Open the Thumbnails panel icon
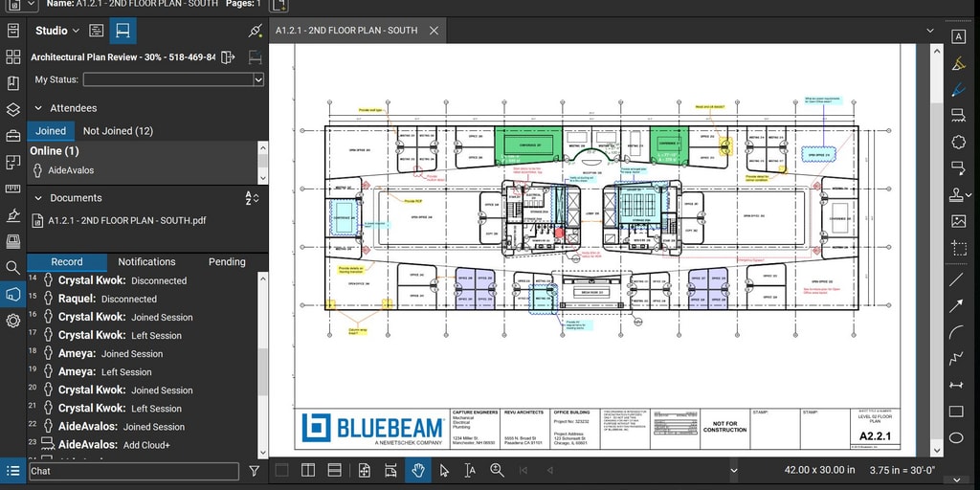This screenshot has height=490, width=980. tap(13, 56)
